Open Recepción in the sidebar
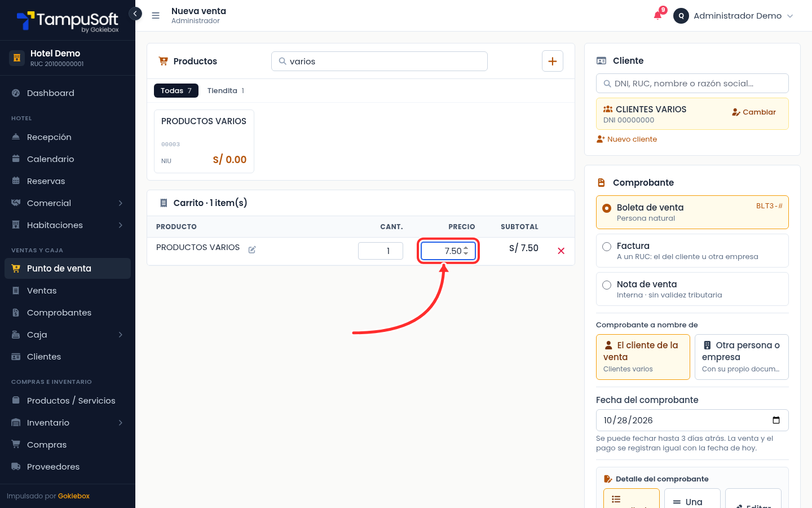Screen dimensions: 812x508 coord(68,137)
